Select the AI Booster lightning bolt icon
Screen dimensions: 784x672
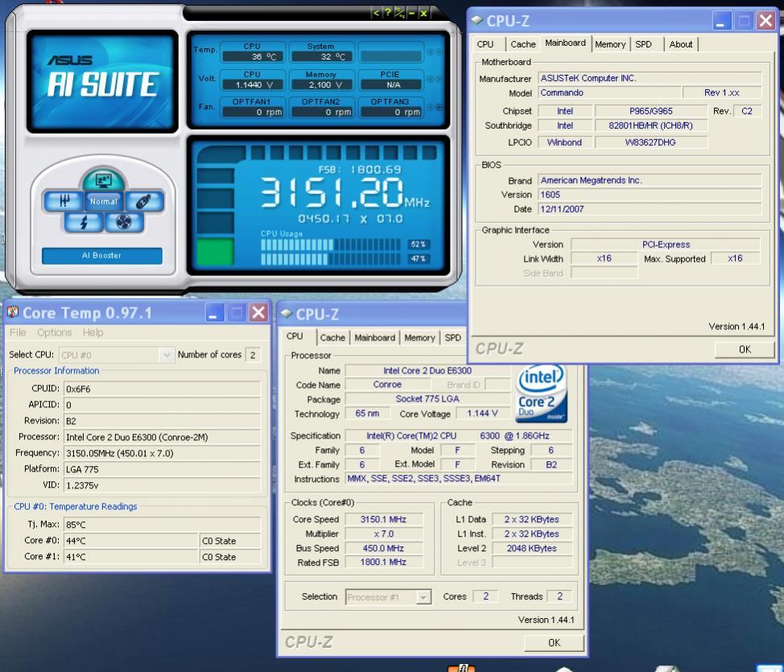tap(84, 222)
